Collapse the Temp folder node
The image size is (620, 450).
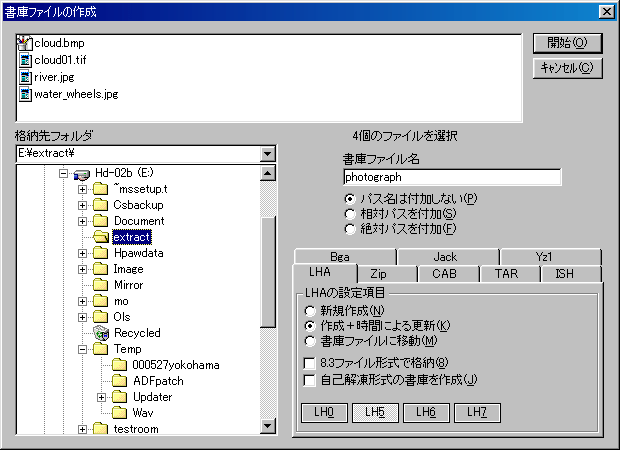82,349
